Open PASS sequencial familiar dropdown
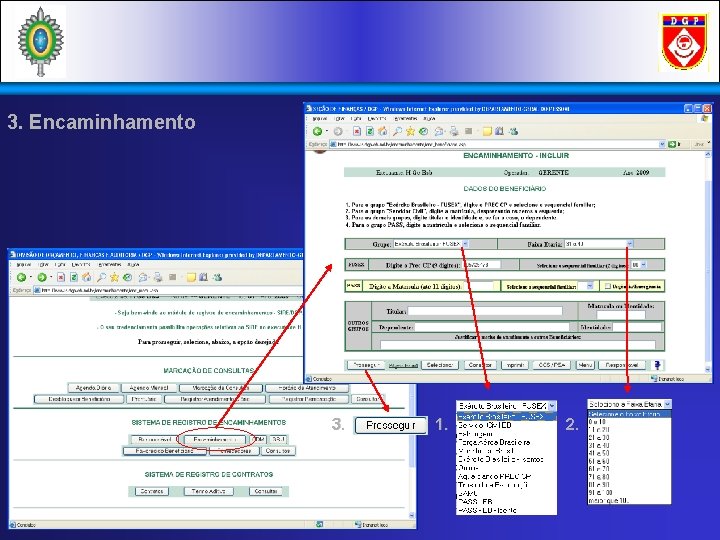This screenshot has width=720, height=540. (590, 286)
